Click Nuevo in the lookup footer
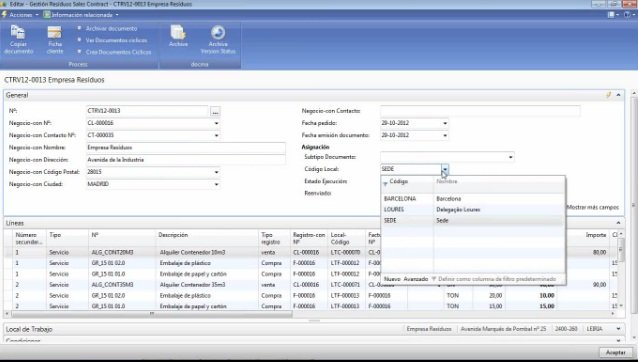Image resolution: width=638 pixels, height=362 pixels. click(x=392, y=279)
